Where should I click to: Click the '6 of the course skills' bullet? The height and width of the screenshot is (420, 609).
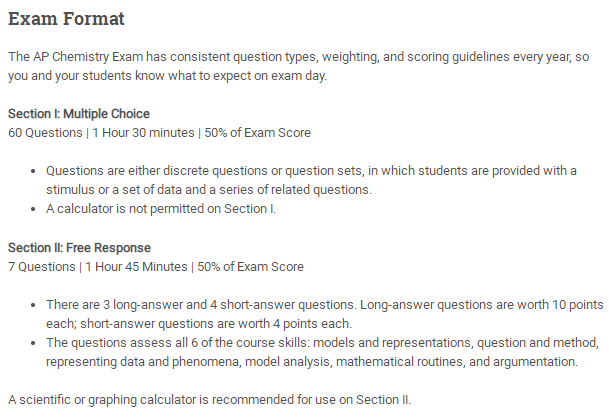coord(322,343)
